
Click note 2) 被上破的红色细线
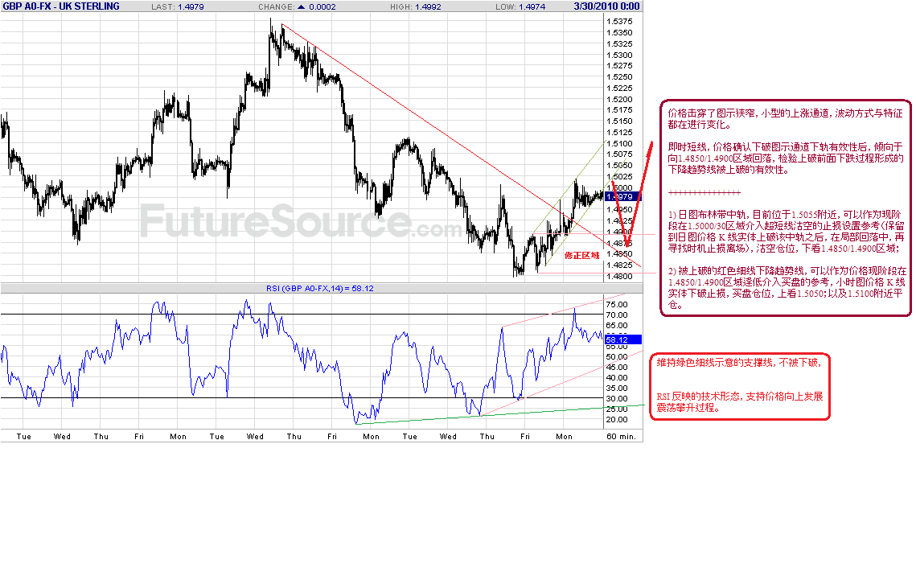tap(787, 288)
